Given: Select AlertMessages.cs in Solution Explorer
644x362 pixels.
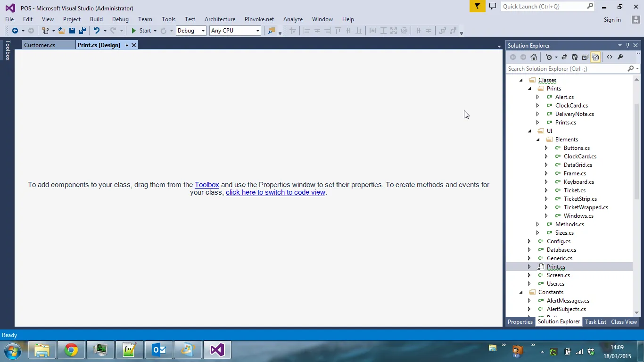Looking at the screenshot, I should click(x=568, y=301).
